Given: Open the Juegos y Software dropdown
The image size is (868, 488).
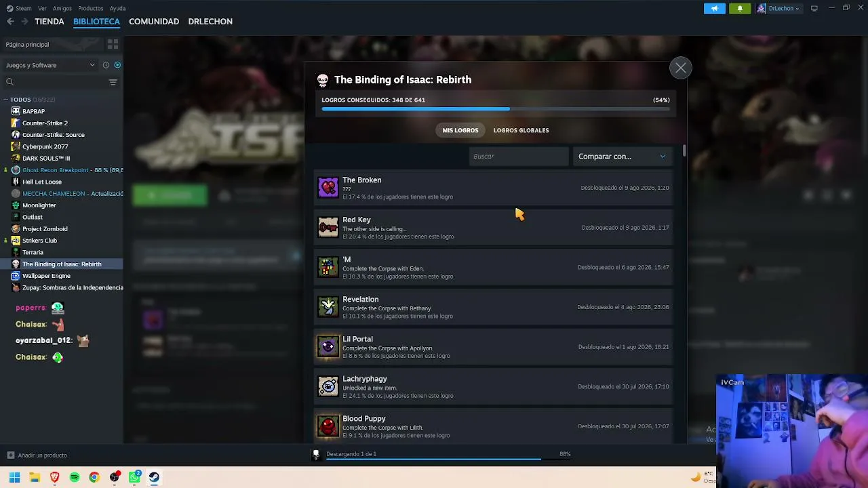Looking at the screenshot, I should pos(51,65).
